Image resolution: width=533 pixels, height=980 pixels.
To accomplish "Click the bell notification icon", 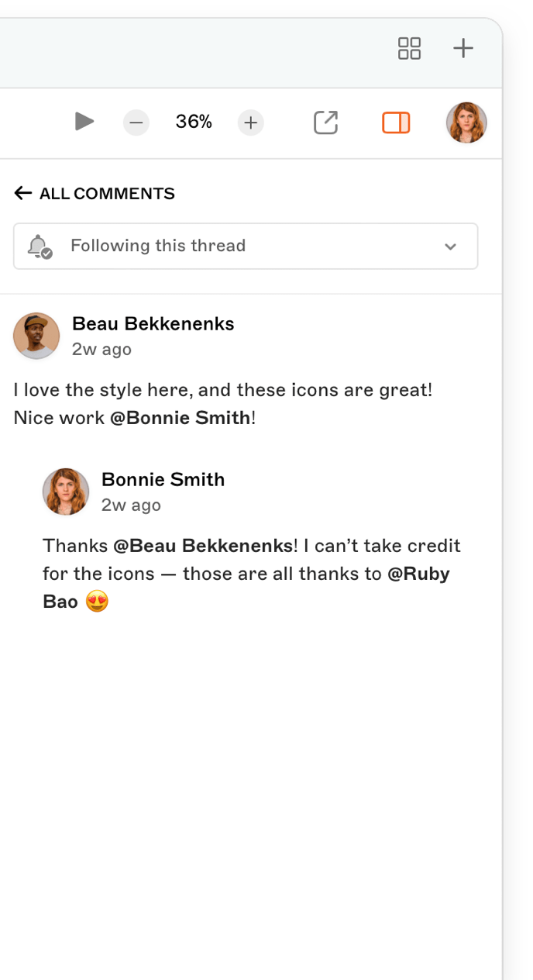I will tap(38, 247).
